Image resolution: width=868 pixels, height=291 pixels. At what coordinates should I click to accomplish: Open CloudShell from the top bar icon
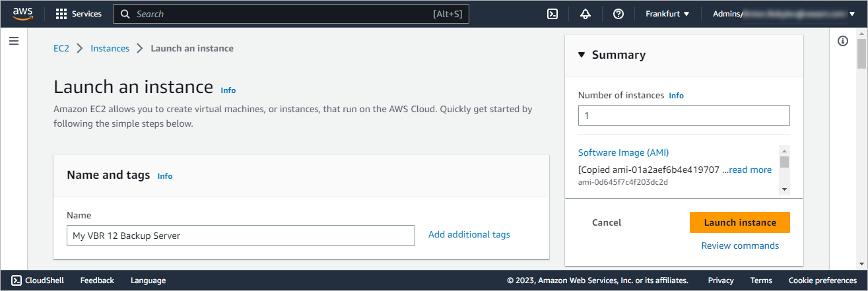coord(552,14)
